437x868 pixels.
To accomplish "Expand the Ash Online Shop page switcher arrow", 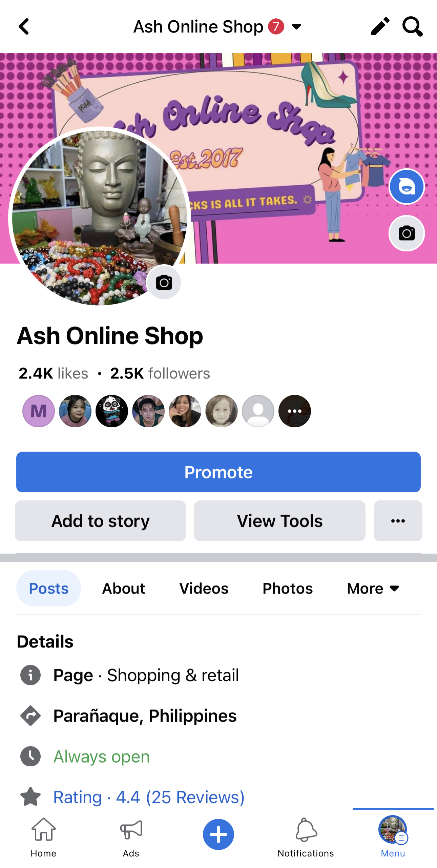I will pos(296,26).
